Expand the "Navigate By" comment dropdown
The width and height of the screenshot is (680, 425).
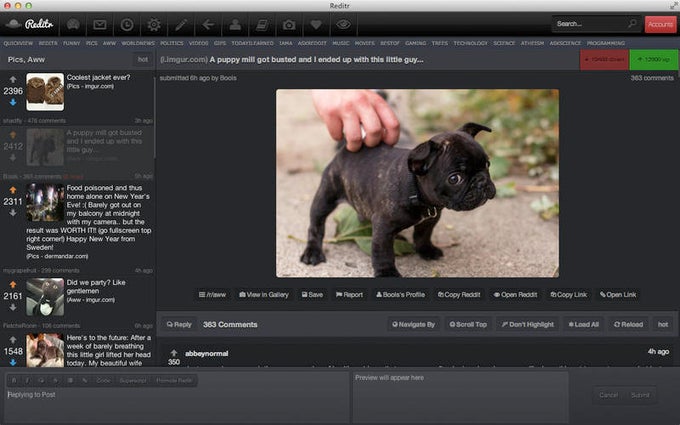coord(413,324)
